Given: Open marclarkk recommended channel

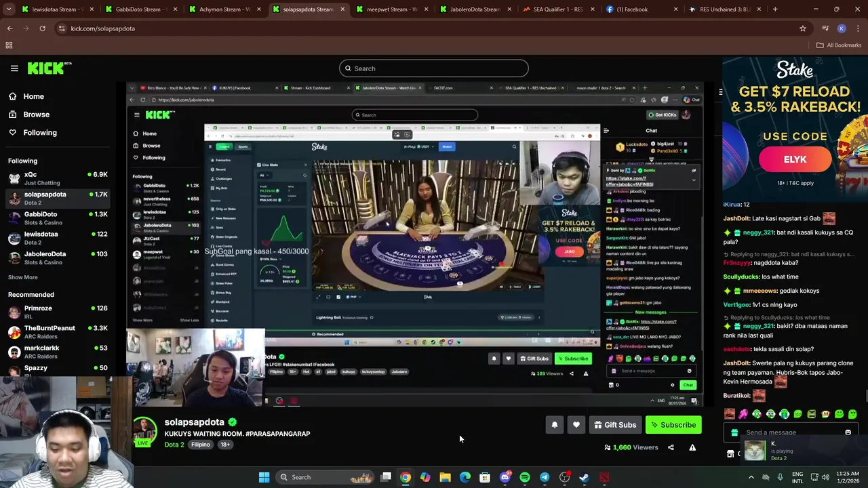Looking at the screenshot, I should (58, 352).
